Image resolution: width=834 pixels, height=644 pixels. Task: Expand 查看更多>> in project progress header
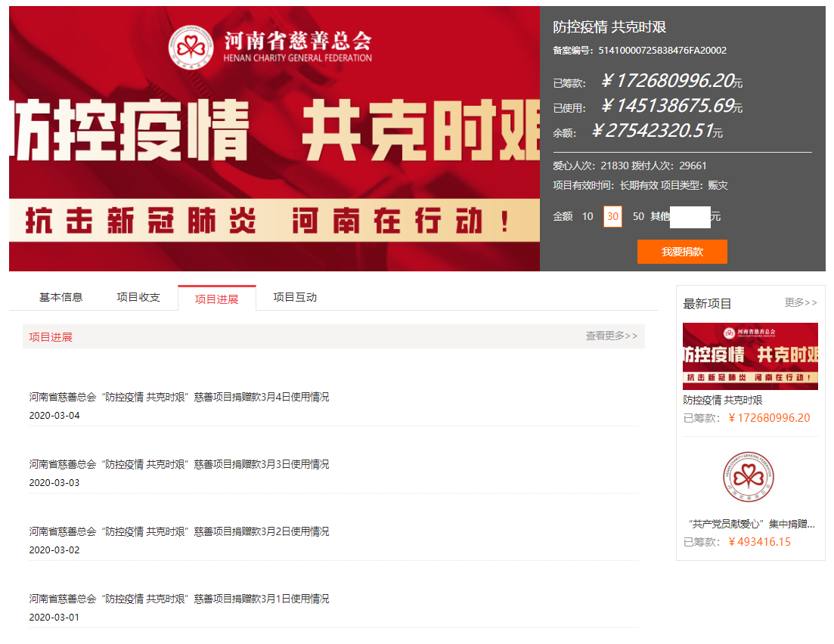(x=611, y=336)
